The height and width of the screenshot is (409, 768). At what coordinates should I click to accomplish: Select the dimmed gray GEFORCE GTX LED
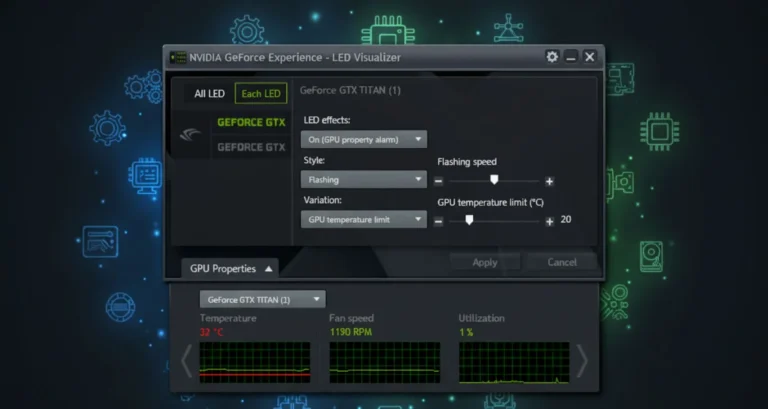[251, 147]
